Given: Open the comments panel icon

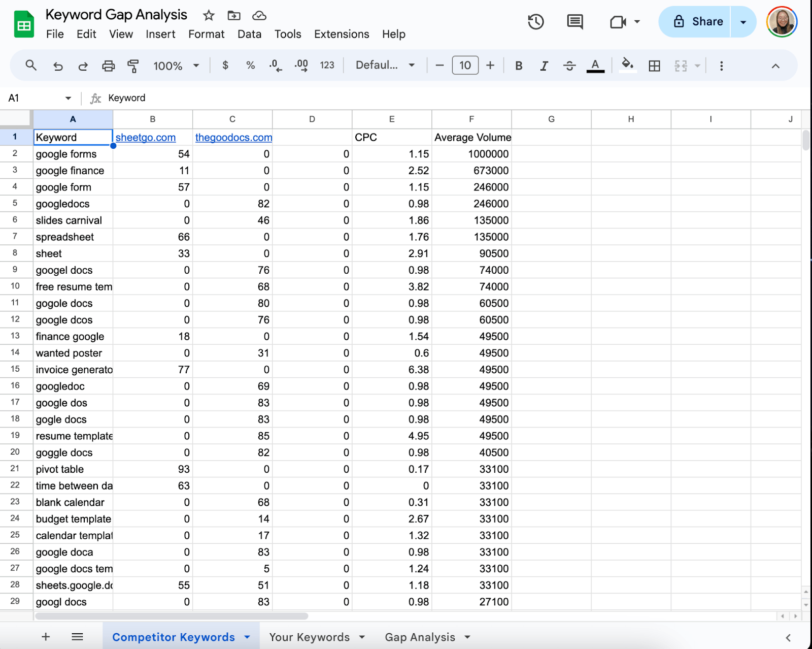Looking at the screenshot, I should click(574, 22).
